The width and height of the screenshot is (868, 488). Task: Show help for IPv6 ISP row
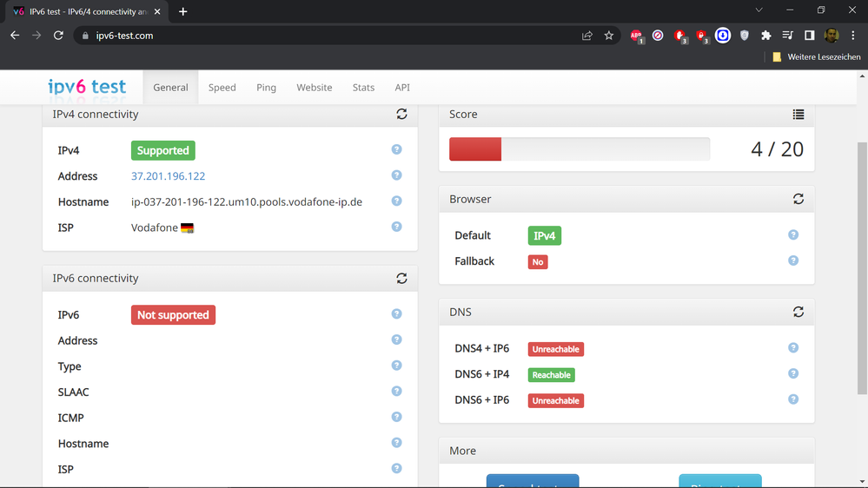point(396,468)
